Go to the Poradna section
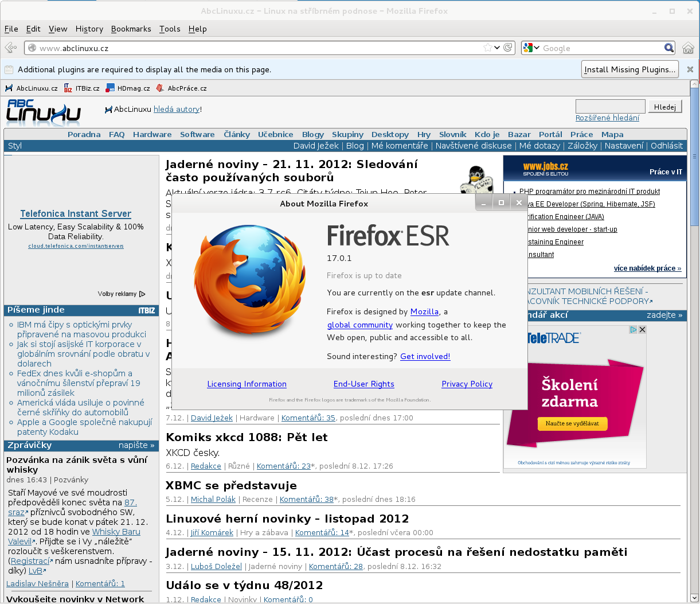This screenshot has width=700, height=604. point(84,134)
